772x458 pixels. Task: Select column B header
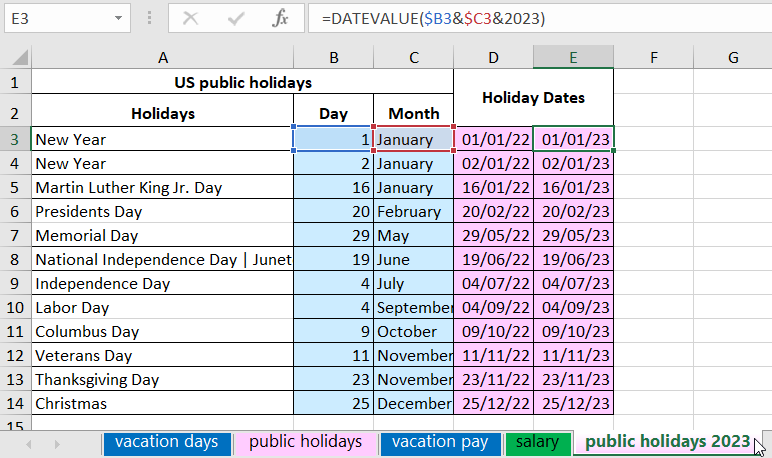click(x=333, y=58)
